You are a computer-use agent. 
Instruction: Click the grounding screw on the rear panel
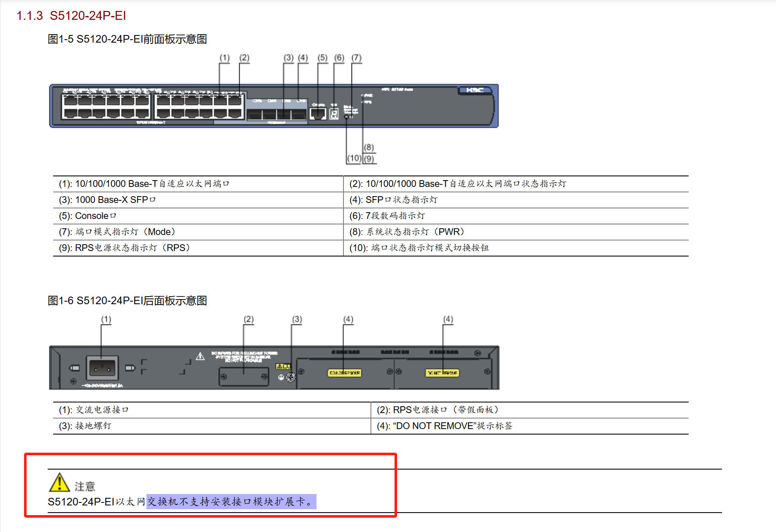point(291,378)
